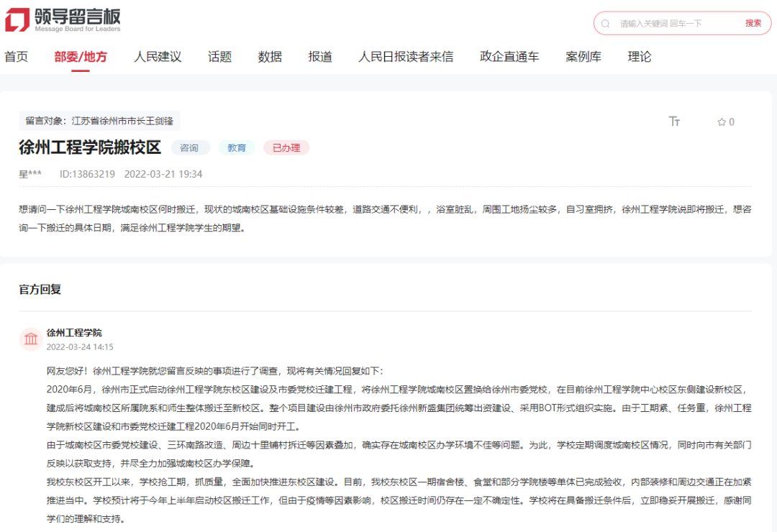Click the title 徐州工程学院搬校区
The image size is (777, 532).
tap(90, 147)
